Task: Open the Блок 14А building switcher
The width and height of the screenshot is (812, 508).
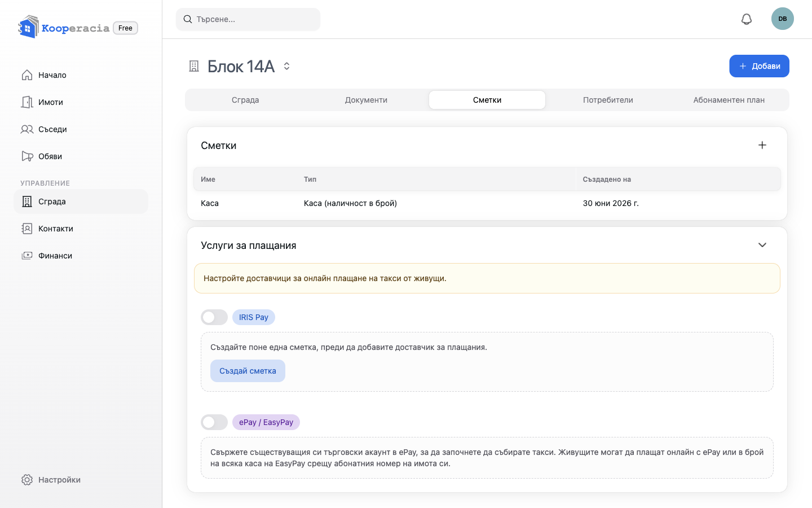Action: (x=286, y=66)
